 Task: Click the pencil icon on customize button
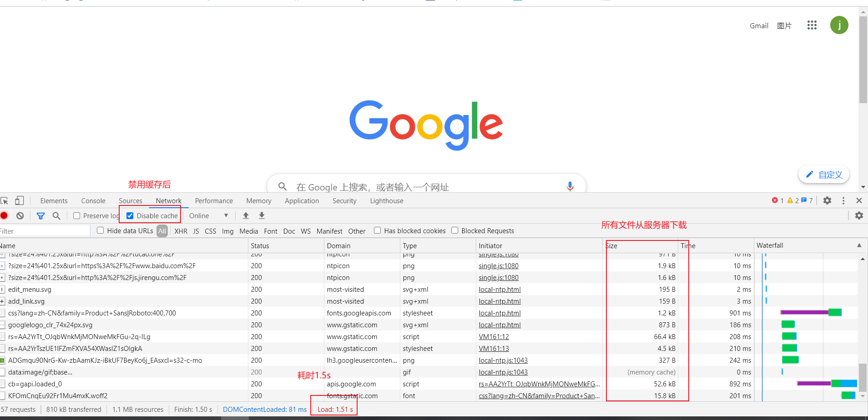(809, 175)
